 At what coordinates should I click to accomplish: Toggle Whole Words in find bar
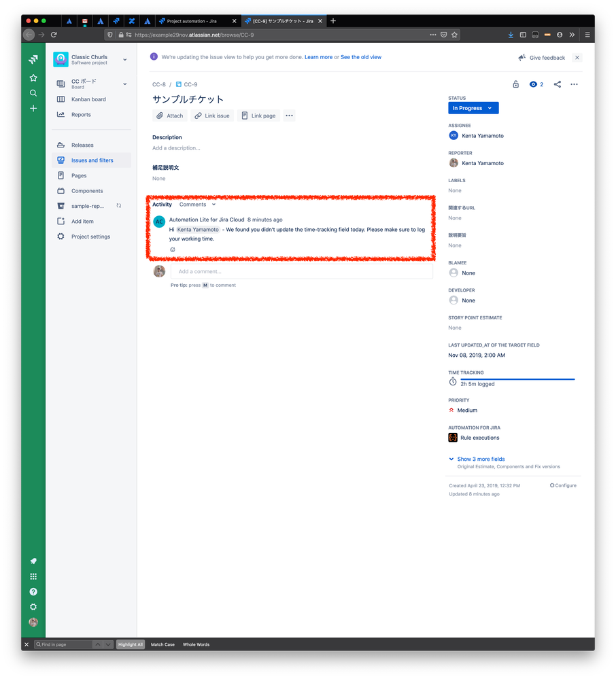tap(196, 645)
